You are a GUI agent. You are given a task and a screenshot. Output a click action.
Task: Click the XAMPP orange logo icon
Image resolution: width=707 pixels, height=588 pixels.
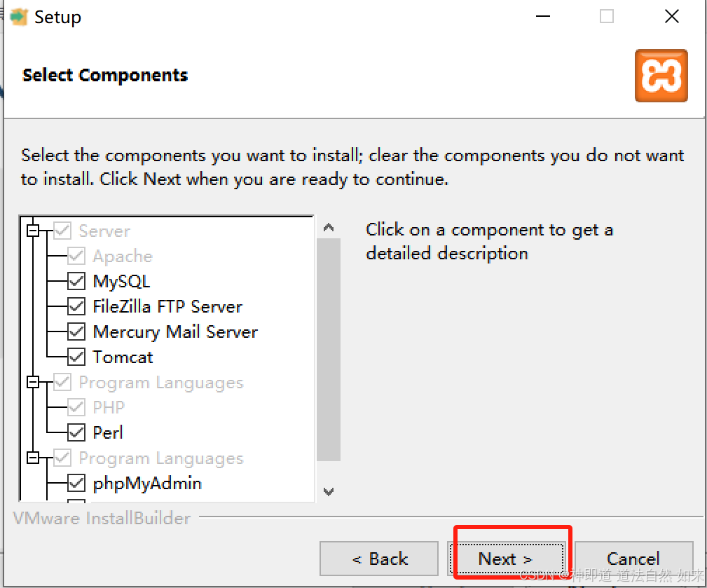(661, 76)
